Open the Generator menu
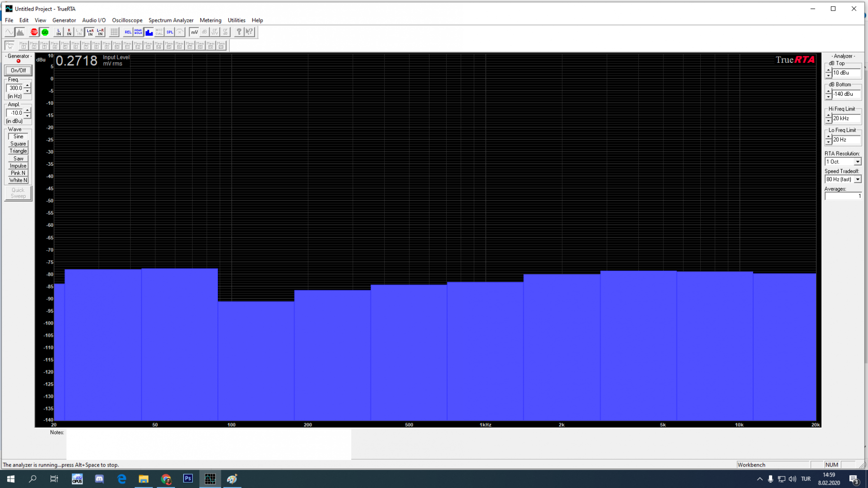The image size is (868, 488). click(64, 20)
